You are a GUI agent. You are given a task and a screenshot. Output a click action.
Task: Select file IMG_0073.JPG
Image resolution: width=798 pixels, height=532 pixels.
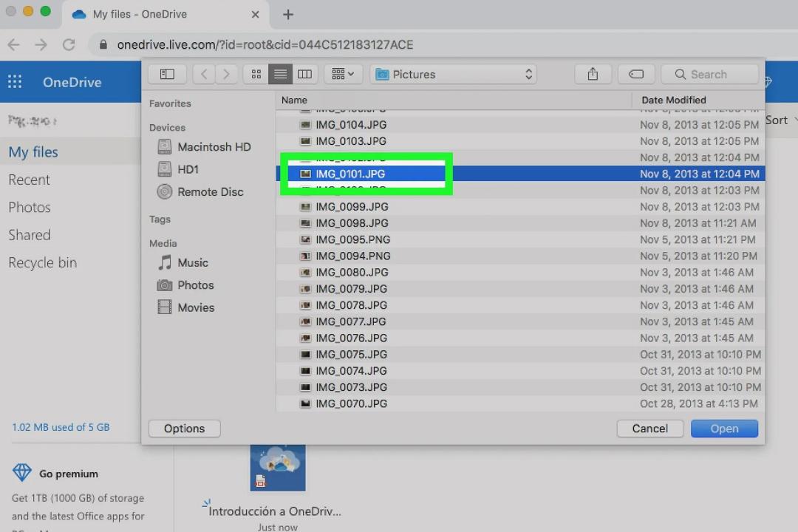pyautogui.click(x=520, y=387)
